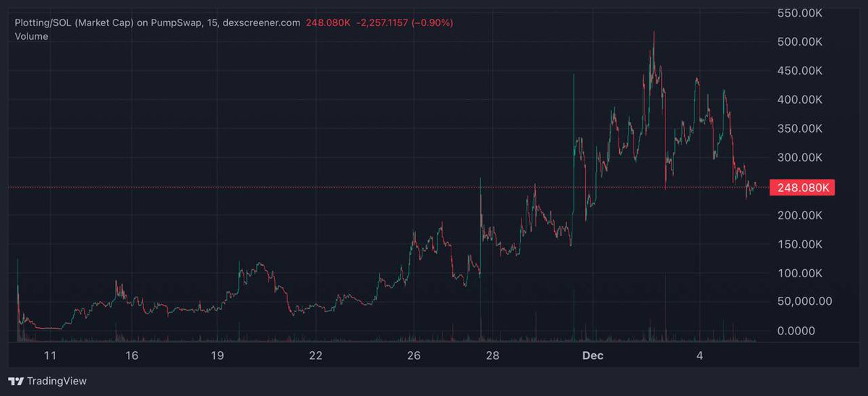868x396 pixels.
Task: Click the Plotting/SOL chart title
Action: pyautogui.click(x=157, y=23)
